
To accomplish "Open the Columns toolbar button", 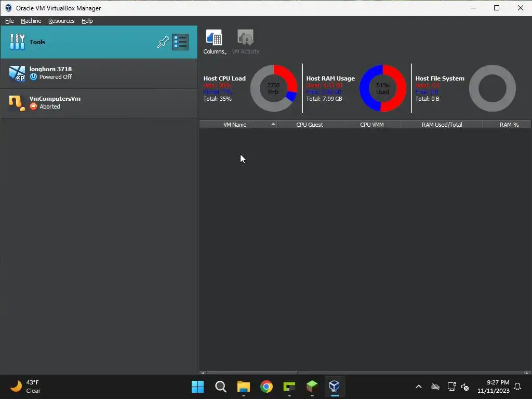I will pos(214,42).
